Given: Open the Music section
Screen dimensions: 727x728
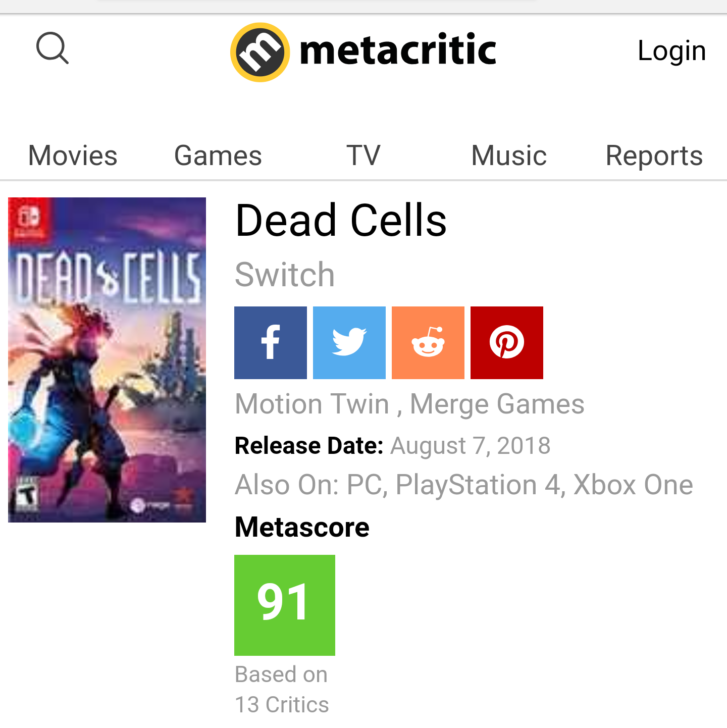Looking at the screenshot, I should tap(509, 155).
